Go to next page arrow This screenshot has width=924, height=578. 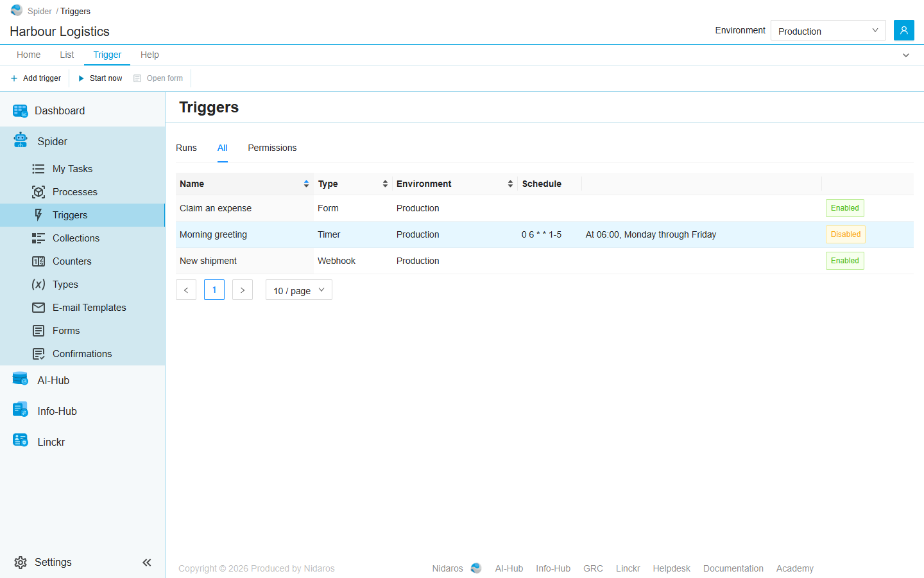click(x=243, y=290)
